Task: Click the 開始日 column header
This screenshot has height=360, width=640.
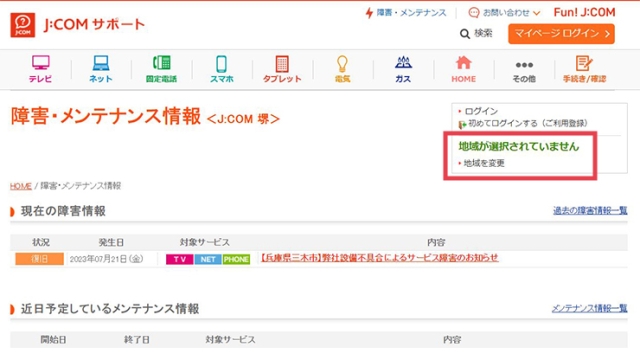Action: [53, 340]
